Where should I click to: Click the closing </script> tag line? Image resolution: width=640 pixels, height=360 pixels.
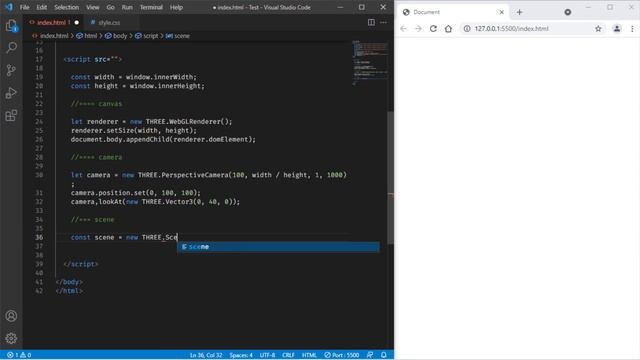click(x=81, y=264)
